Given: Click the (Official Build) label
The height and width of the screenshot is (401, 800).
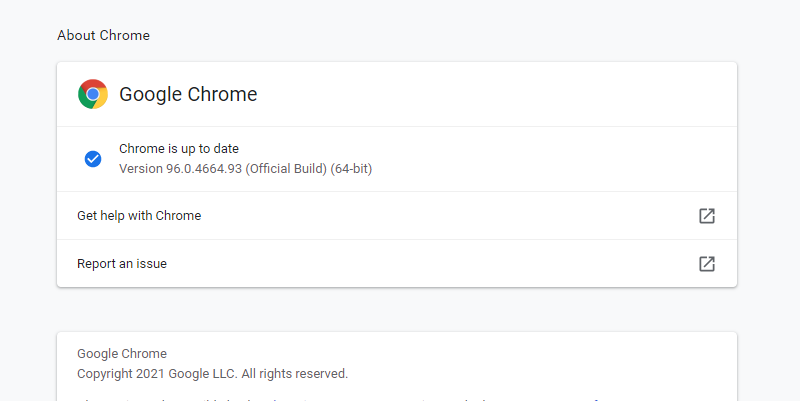Looking at the screenshot, I should coord(286,169).
